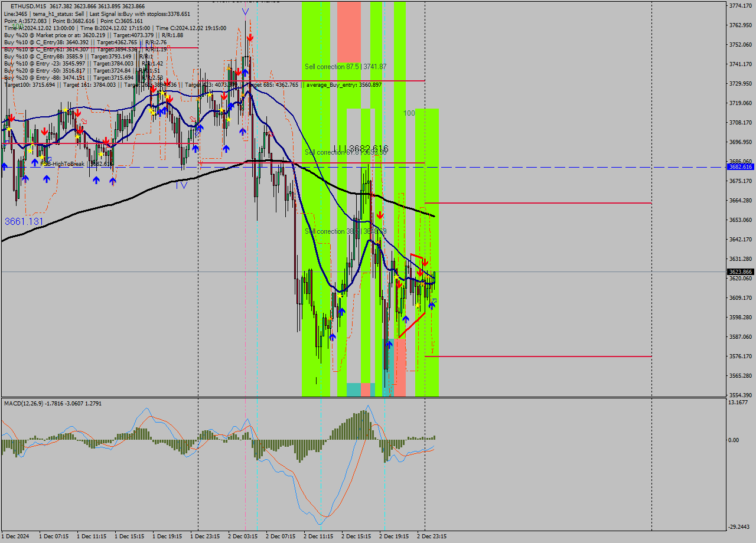
Task: Select the 2 Dec 23:15 time label
Action: pos(432,537)
